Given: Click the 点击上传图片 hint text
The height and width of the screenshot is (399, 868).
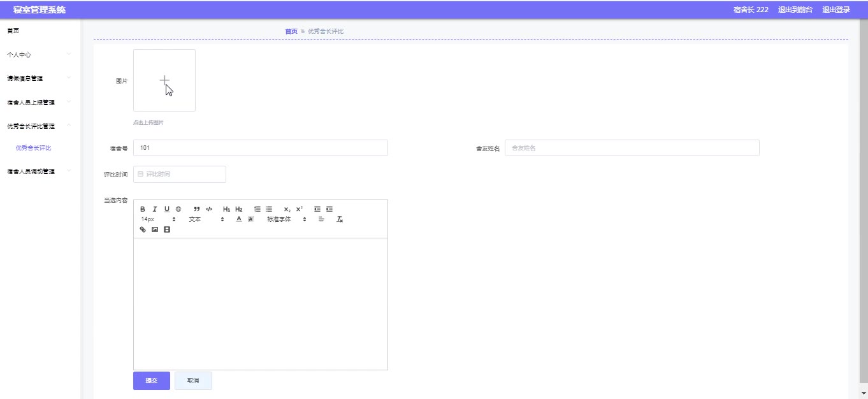Looking at the screenshot, I should pyautogui.click(x=148, y=122).
